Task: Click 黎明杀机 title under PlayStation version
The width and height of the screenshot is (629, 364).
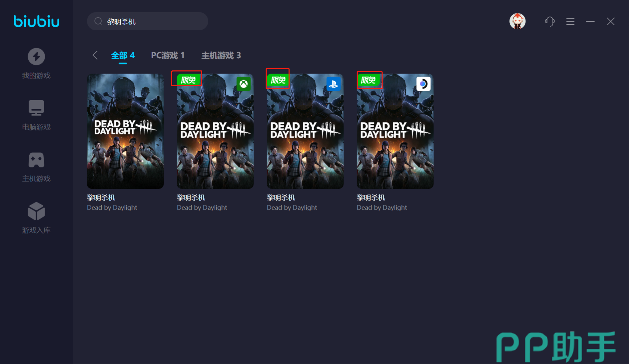Action: [x=281, y=198]
